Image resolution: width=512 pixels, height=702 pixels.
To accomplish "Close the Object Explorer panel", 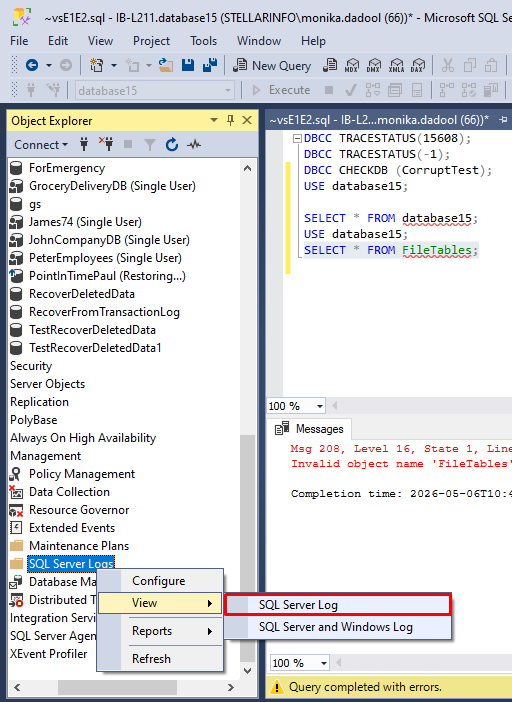I will 247,120.
